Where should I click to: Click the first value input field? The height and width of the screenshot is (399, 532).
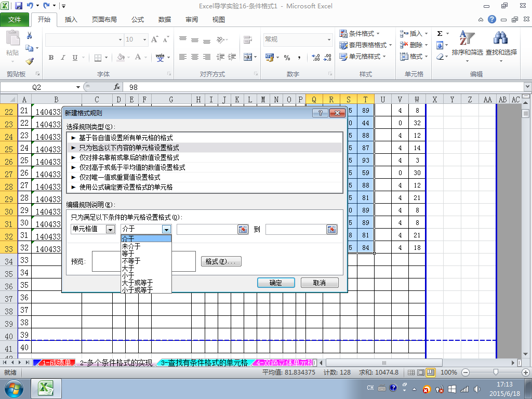(x=207, y=229)
